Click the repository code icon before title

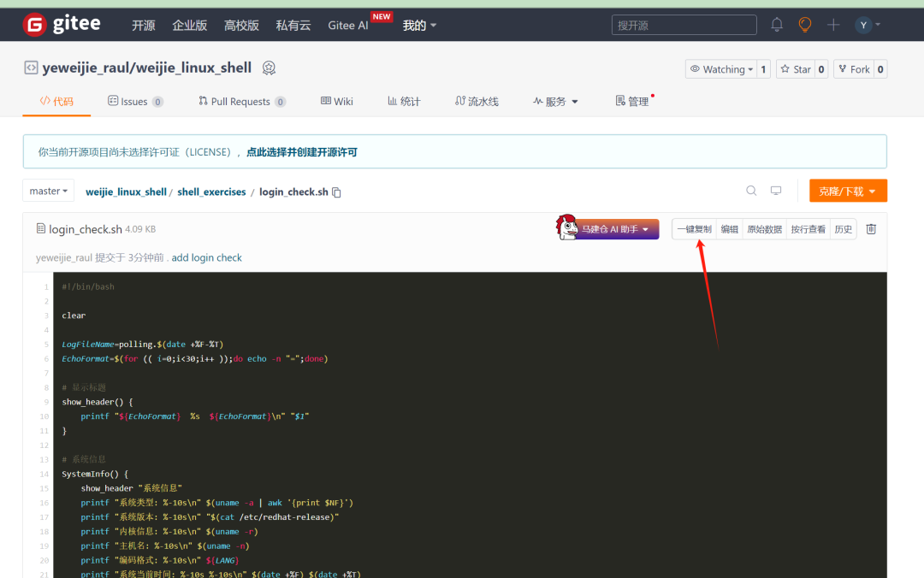(x=31, y=68)
